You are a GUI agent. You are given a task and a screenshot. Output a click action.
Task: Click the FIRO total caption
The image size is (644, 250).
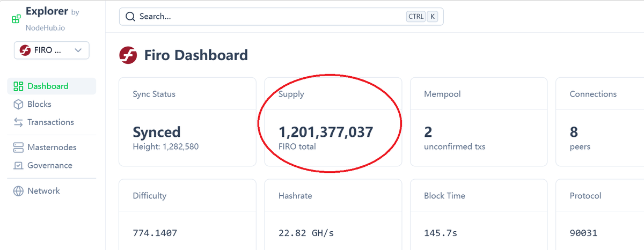tap(297, 146)
